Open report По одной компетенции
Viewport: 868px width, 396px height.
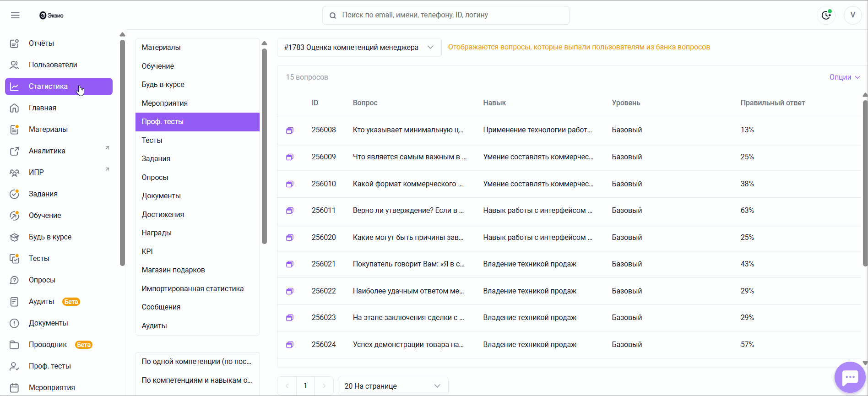coord(196,362)
